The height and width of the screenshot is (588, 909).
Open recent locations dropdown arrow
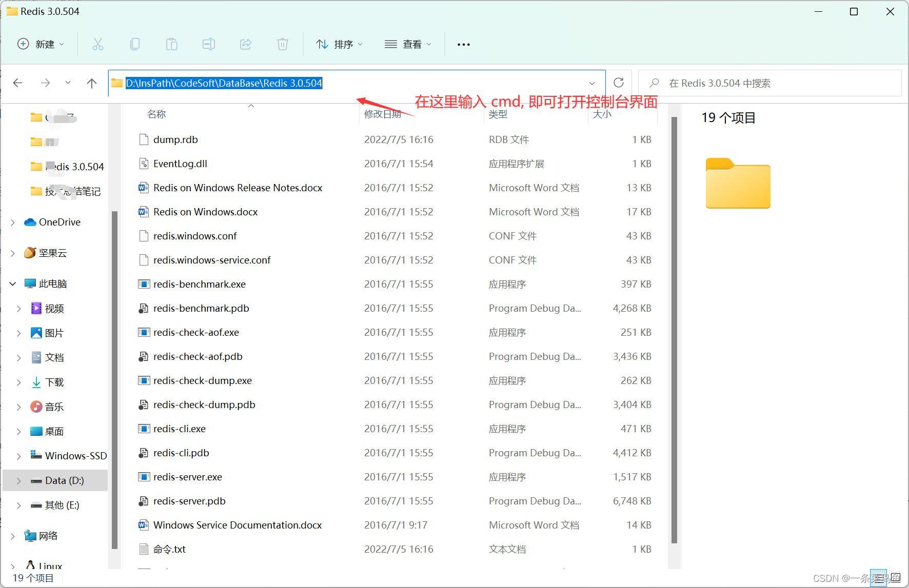click(x=68, y=83)
